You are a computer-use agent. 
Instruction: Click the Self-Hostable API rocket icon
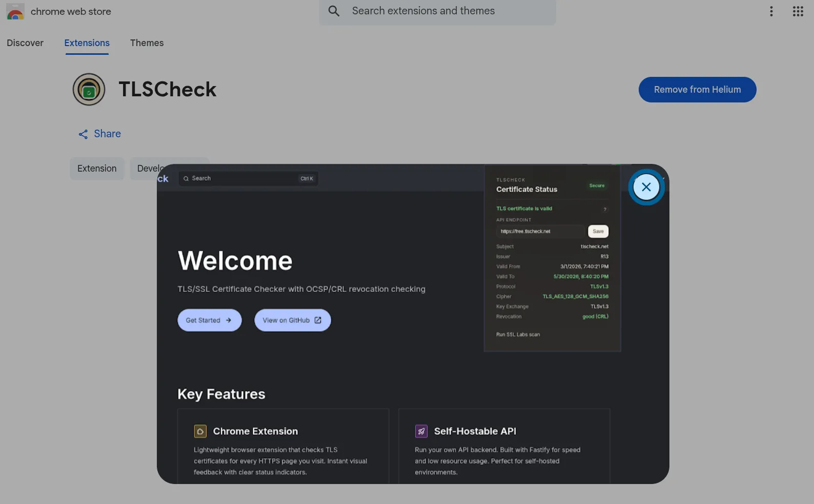click(x=421, y=431)
